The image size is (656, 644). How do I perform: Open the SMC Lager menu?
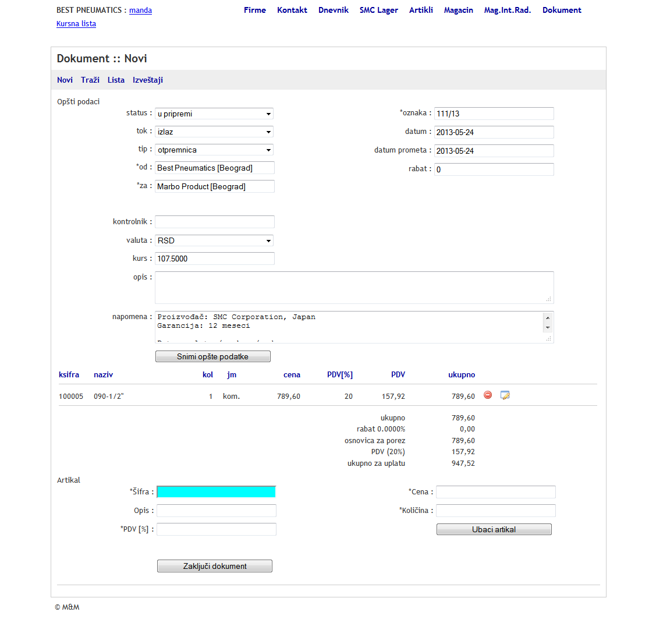click(378, 10)
